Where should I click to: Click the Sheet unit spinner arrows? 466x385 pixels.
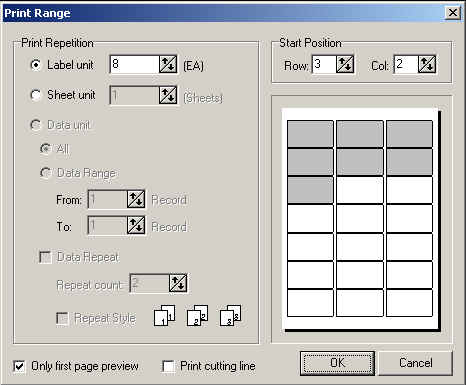pos(168,95)
